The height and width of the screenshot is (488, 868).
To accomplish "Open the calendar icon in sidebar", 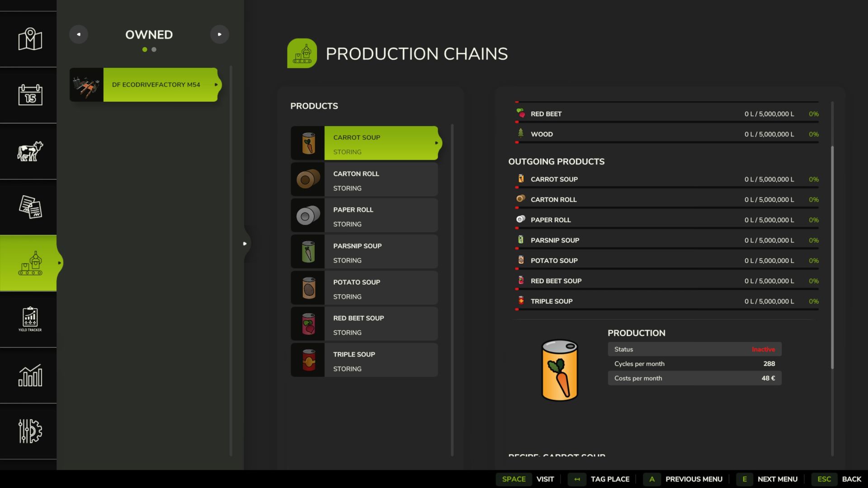I will click(30, 95).
